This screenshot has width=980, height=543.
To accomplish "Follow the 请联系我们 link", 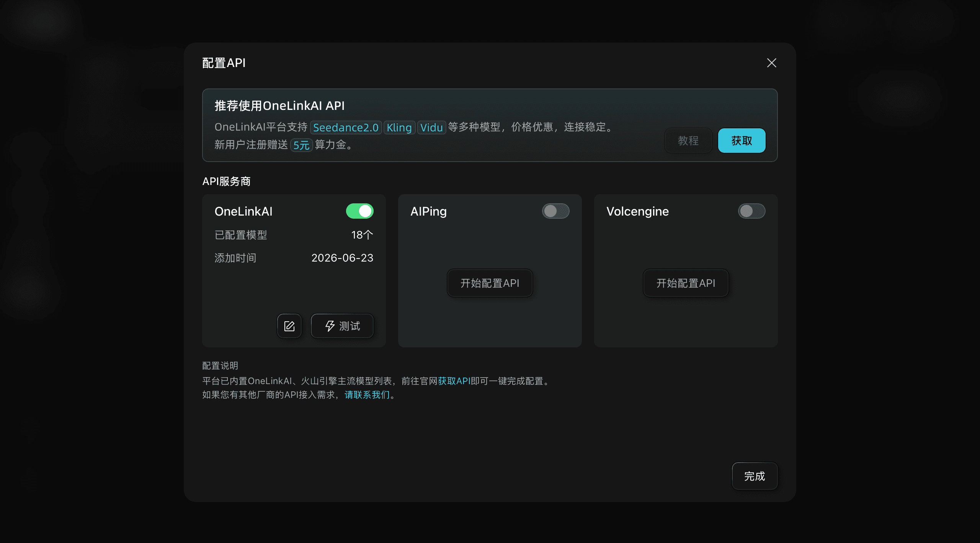I will click(x=367, y=395).
